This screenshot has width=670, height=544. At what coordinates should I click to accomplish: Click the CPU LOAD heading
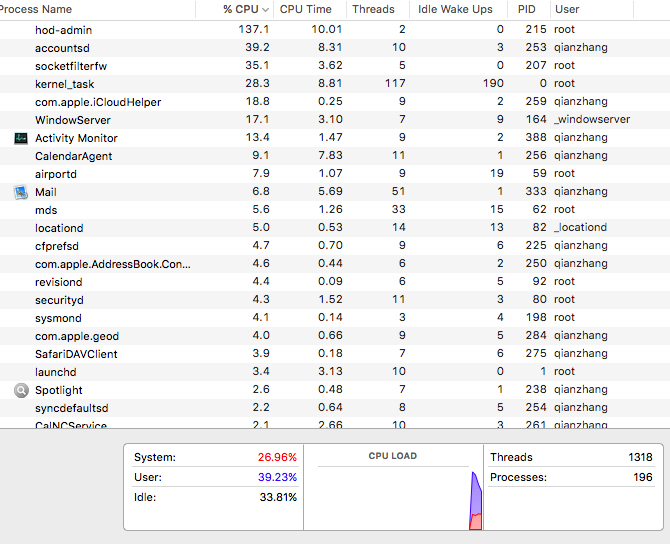(x=393, y=456)
